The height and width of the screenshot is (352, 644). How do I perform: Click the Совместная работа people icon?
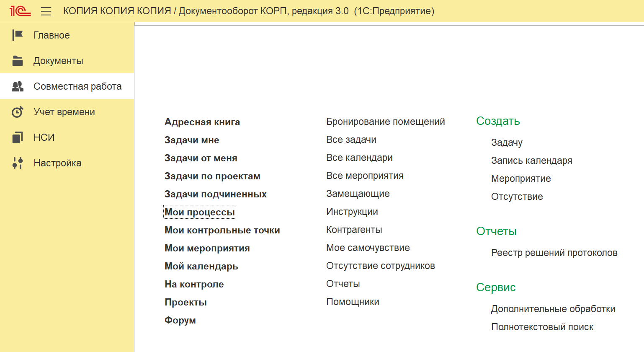coord(18,86)
